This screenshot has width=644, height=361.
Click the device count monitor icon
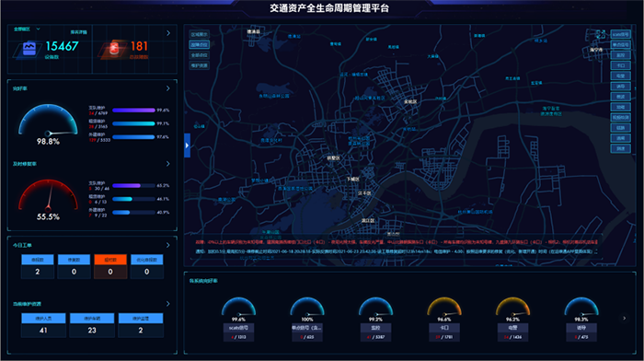click(29, 49)
